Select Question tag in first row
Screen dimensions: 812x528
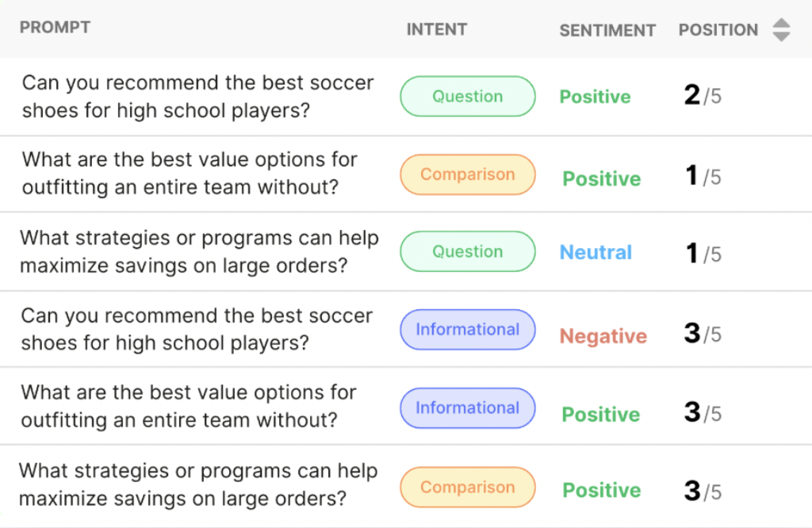(468, 96)
